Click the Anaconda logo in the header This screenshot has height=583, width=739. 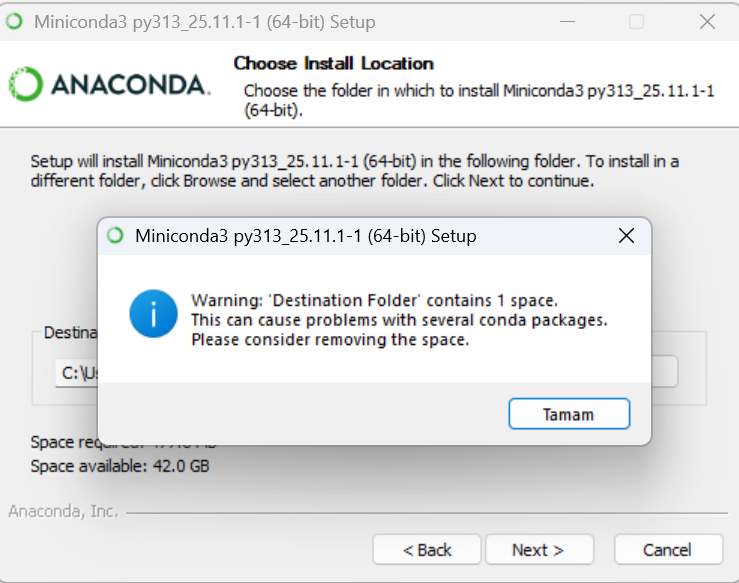tap(110, 84)
